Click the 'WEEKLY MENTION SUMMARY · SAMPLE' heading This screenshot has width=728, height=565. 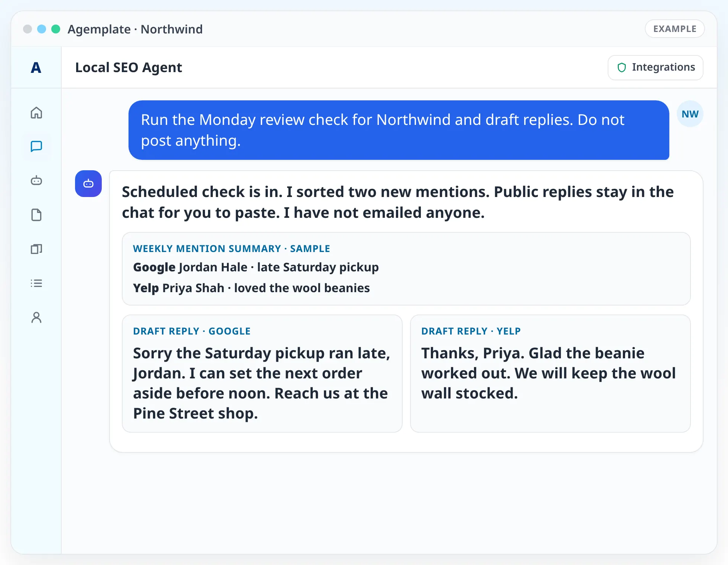point(231,249)
